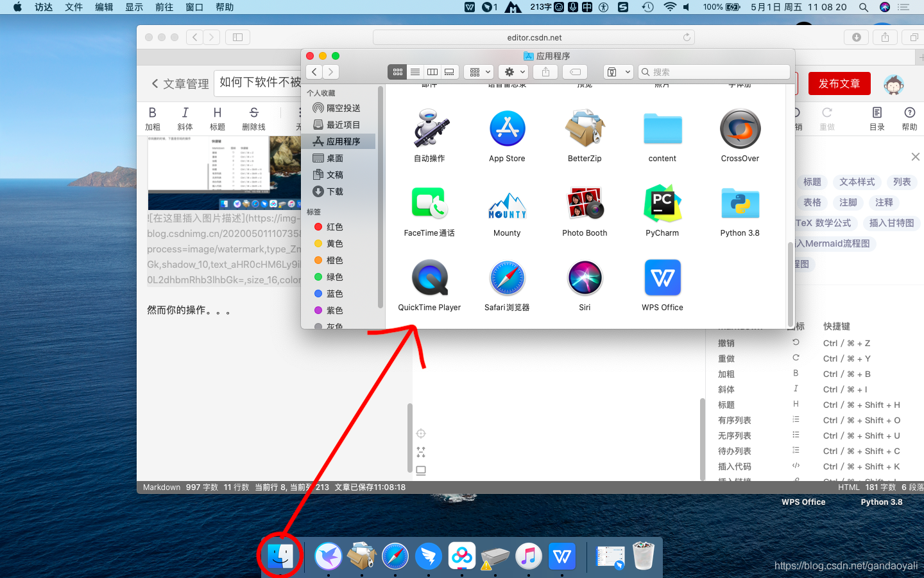Viewport: 924px width, 578px height.
Task: Launch PyCharm from Applications
Action: click(662, 204)
